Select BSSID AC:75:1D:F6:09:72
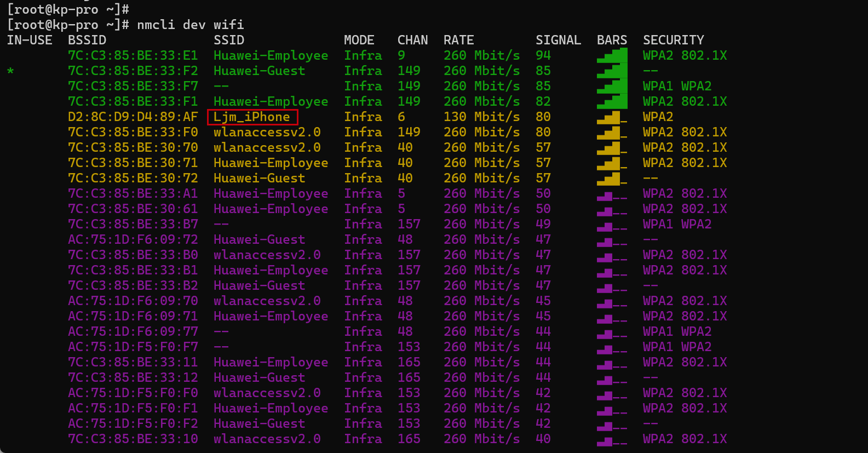 click(x=133, y=239)
